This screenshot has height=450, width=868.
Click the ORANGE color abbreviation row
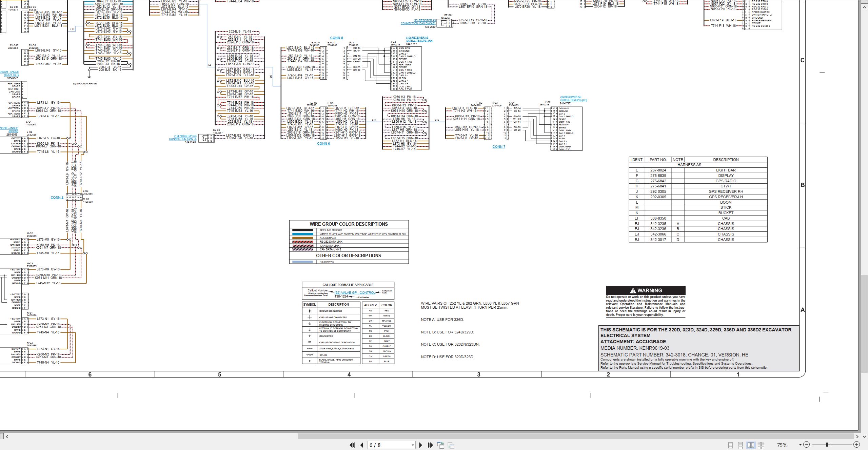click(x=378, y=321)
